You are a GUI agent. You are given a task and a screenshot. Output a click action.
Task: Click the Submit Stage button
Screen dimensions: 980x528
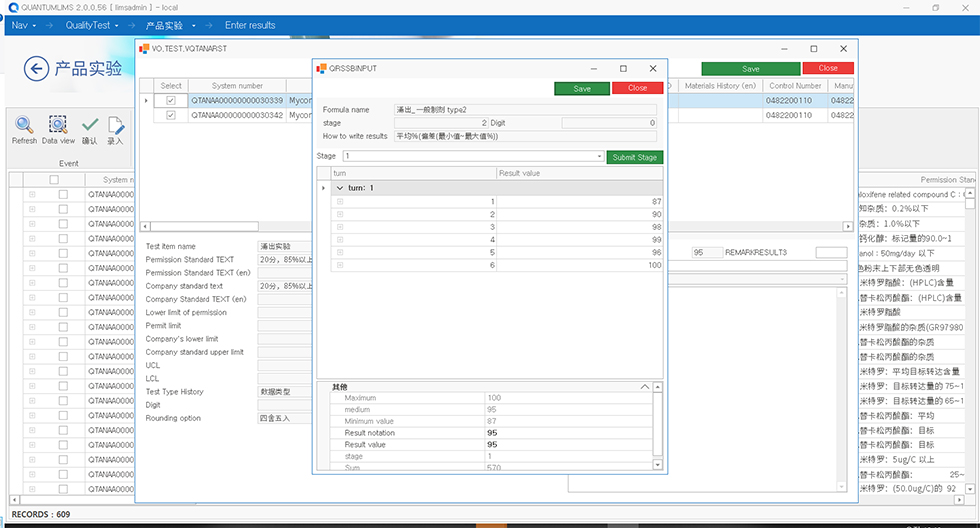[634, 157]
